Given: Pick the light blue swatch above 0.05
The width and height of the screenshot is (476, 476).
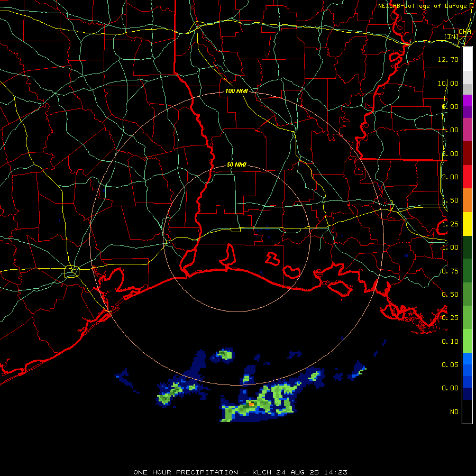Looking at the screenshot, I should tap(467, 359).
